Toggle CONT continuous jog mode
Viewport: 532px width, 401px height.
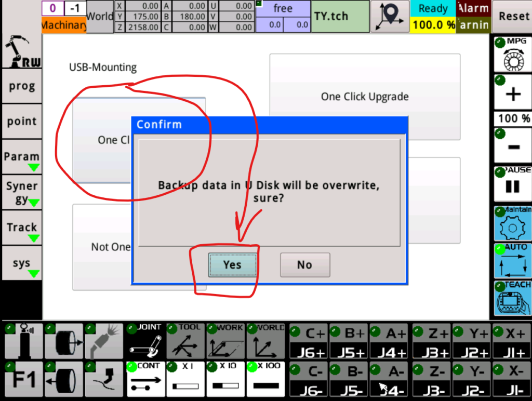(x=145, y=379)
